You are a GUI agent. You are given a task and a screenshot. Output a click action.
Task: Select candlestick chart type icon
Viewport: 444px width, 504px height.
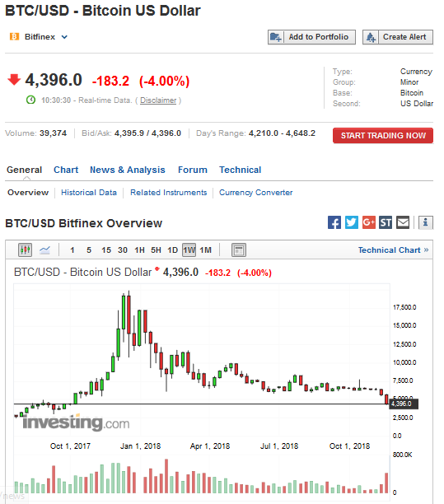click(25, 250)
